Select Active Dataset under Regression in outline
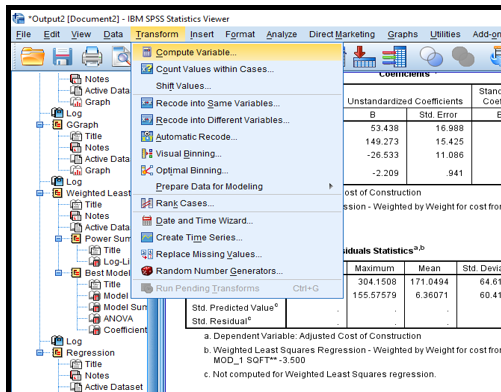This screenshot has height=392, width=501. pyautogui.click(x=114, y=387)
